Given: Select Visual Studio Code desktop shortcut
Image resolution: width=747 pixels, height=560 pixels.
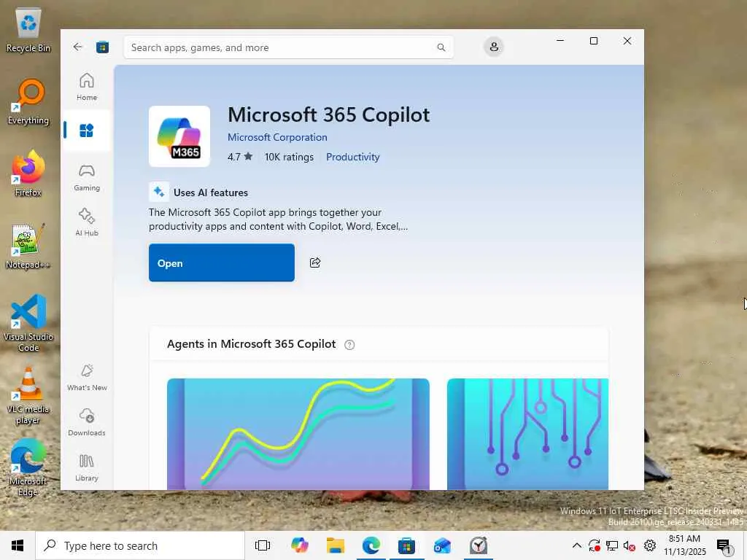Looking at the screenshot, I should tap(28, 323).
